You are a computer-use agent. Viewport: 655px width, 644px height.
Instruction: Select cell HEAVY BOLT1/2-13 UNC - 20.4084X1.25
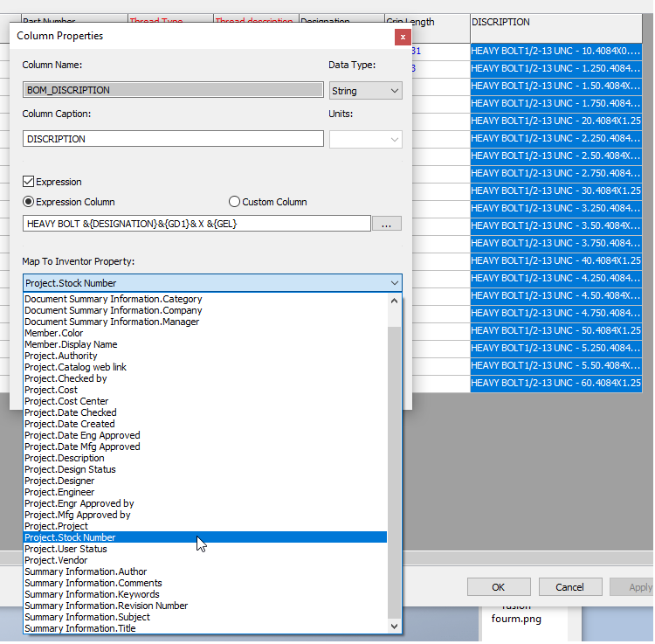point(556,121)
